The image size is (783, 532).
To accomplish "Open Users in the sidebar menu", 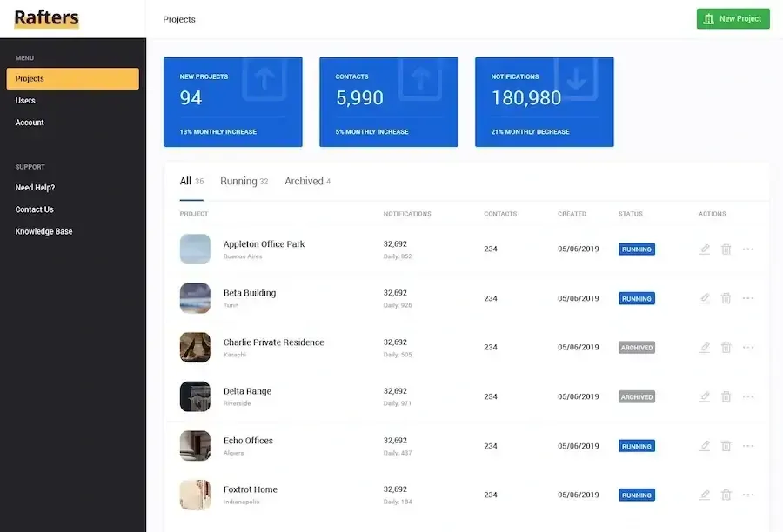I will (25, 101).
